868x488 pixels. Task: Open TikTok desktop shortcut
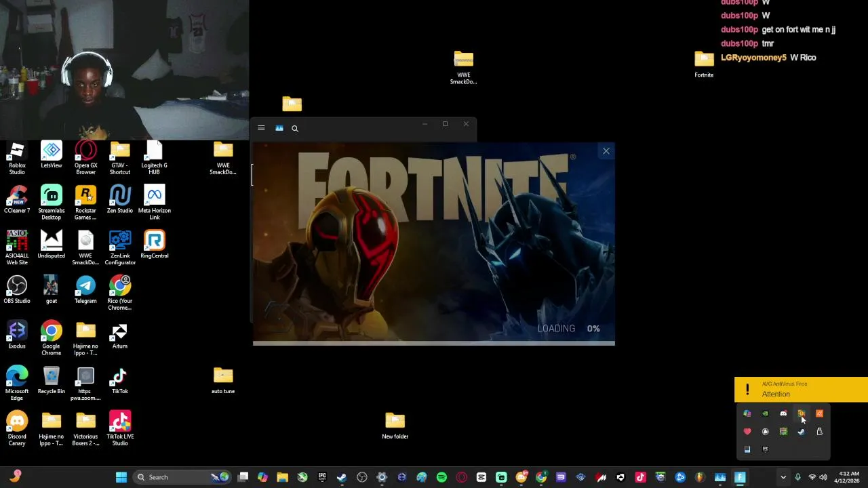(120, 380)
